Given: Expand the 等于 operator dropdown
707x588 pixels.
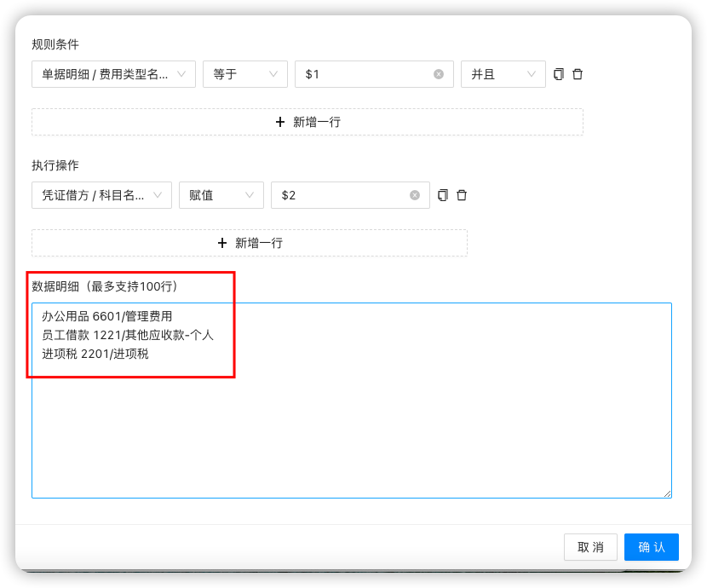Looking at the screenshot, I should [x=245, y=74].
